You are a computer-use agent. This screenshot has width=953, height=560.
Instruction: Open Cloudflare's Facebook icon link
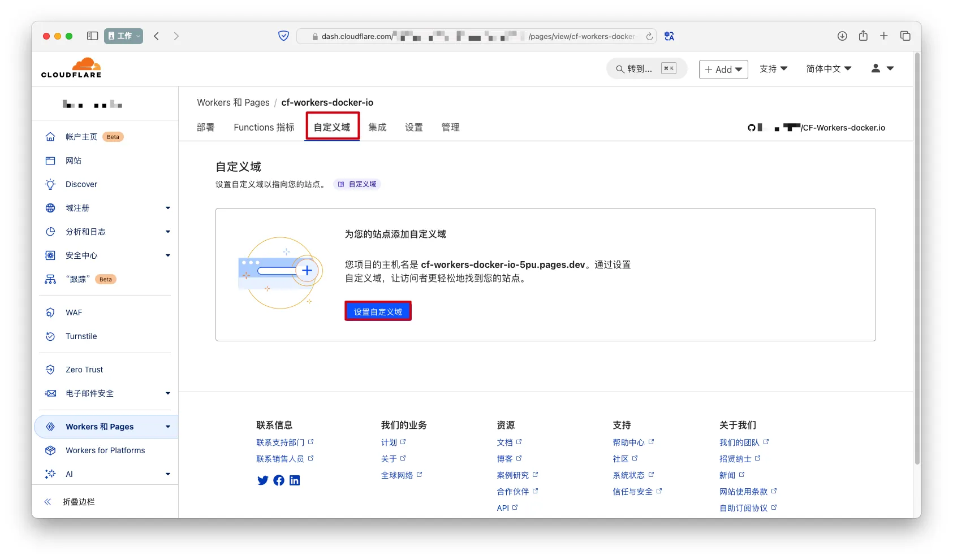279,480
